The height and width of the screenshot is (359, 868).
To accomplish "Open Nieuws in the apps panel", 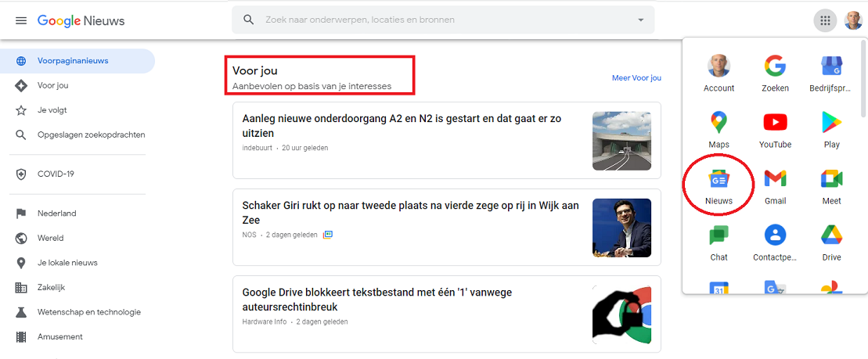I will (x=719, y=186).
